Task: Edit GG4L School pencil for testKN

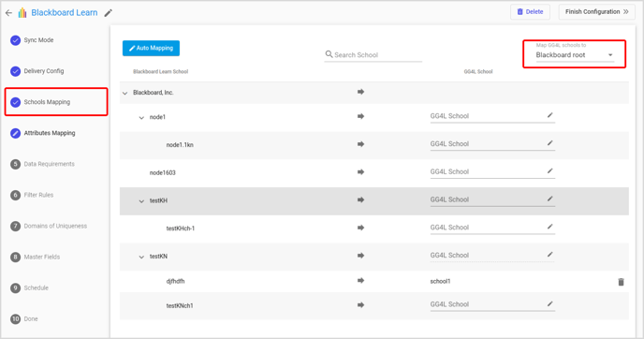Action: pyautogui.click(x=550, y=255)
